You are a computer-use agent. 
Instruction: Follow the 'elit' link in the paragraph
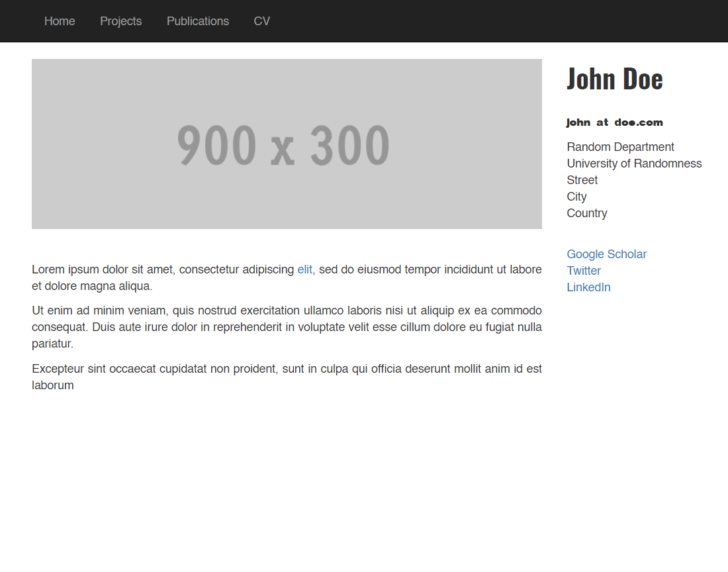[x=304, y=269]
